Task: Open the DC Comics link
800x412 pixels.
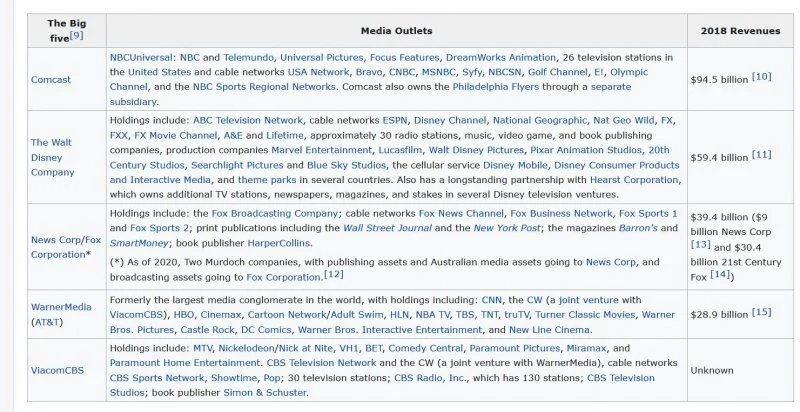Action: point(266,330)
